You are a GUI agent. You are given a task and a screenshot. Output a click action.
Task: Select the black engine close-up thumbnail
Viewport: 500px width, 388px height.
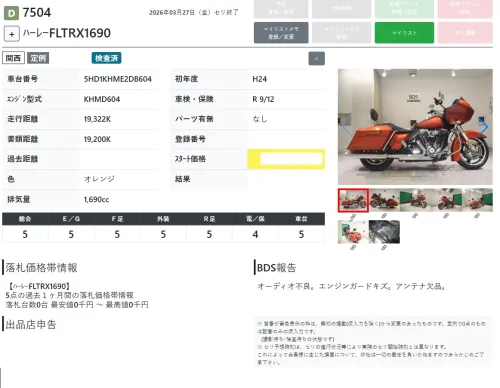[384, 232]
